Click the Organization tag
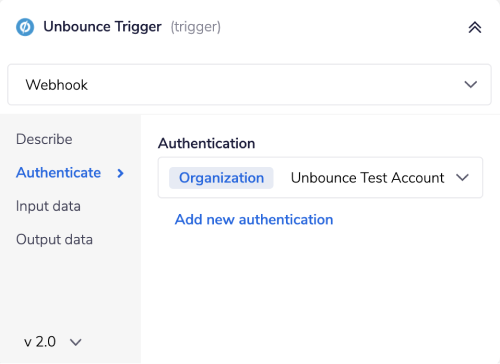The width and height of the screenshot is (500, 364). pos(221,178)
